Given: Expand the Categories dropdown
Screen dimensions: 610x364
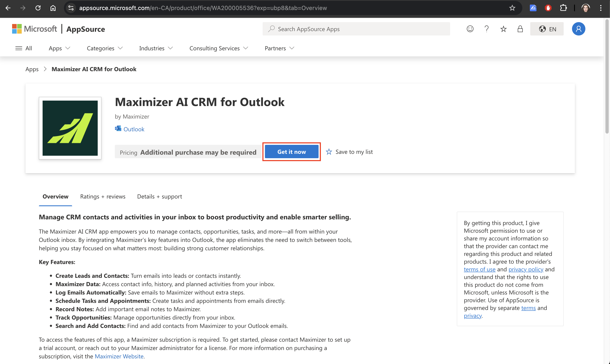Looking at the screenshot, I should [x=105, y=48].
